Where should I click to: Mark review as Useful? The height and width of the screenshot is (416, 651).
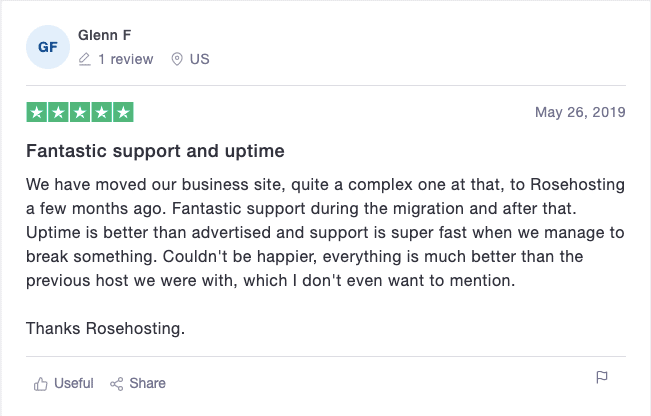click(73, 383)
